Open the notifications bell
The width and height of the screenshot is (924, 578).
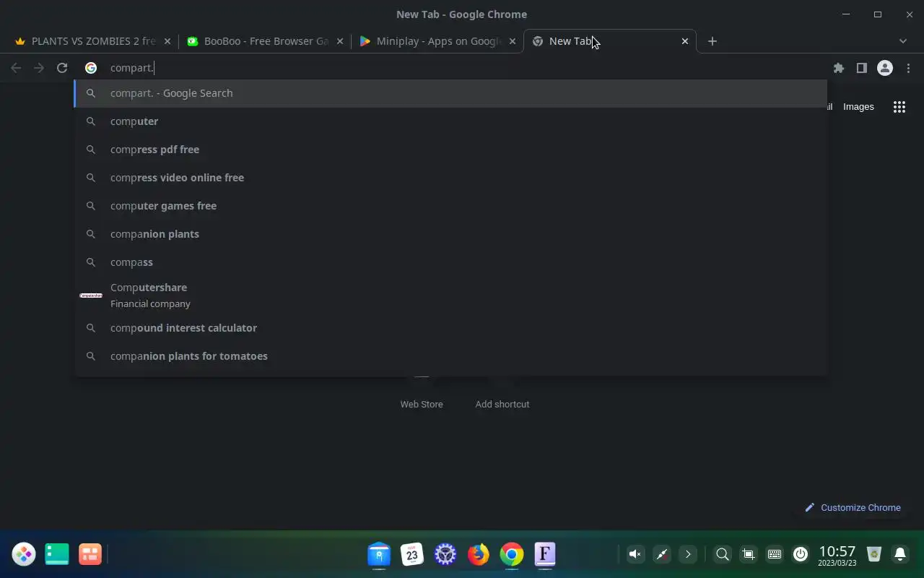point(900,554)
